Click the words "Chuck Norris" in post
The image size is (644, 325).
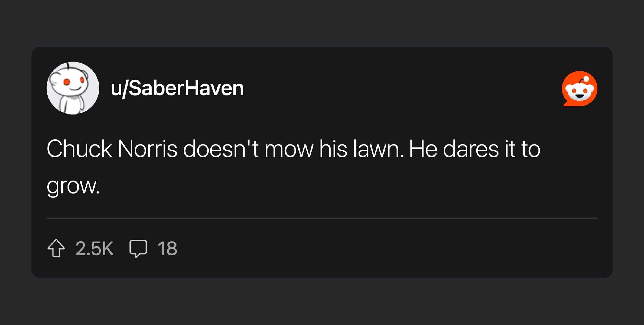(112, 149)
